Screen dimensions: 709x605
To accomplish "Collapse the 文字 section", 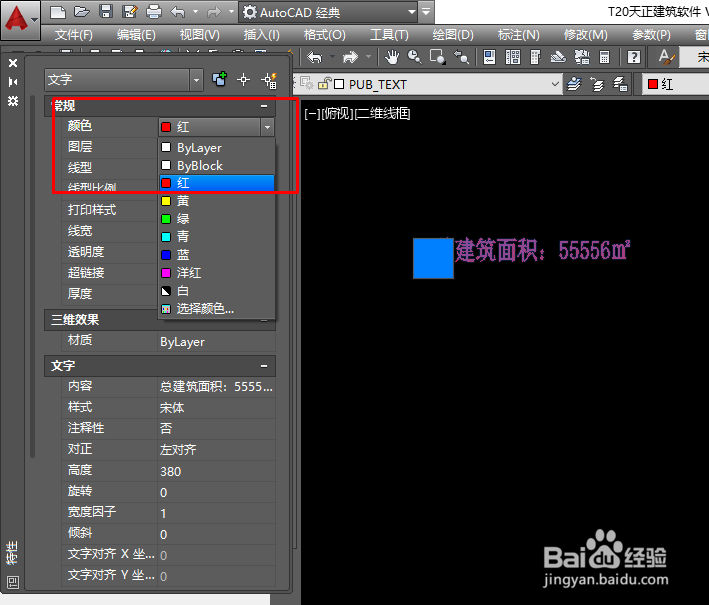I will (x=264, y=366).
